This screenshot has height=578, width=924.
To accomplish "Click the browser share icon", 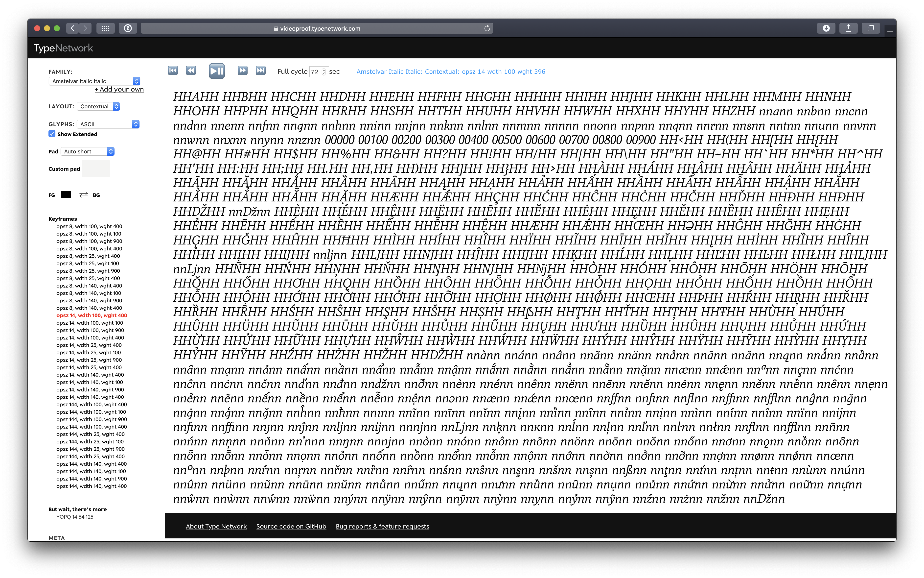I will click(849, 28).
